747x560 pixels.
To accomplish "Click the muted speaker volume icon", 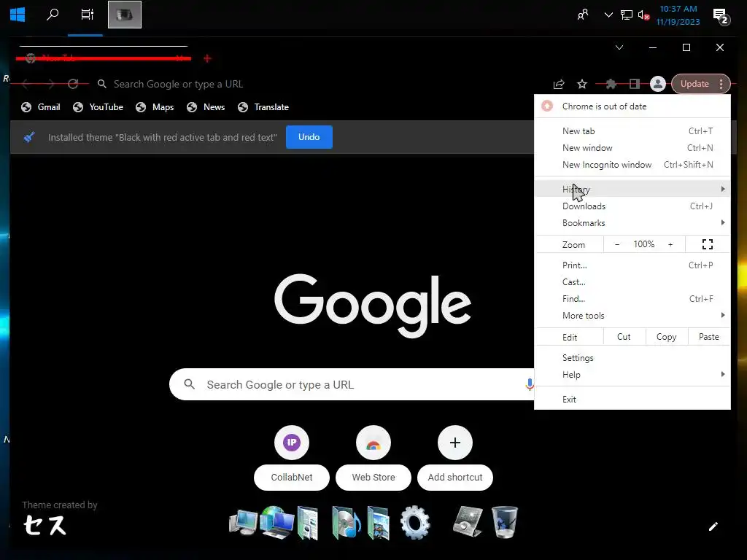I will (643, 15).
